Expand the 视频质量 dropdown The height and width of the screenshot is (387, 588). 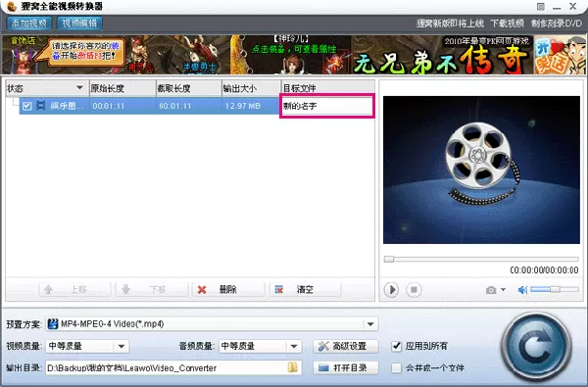pyautogui.click(x=122, y=346)
